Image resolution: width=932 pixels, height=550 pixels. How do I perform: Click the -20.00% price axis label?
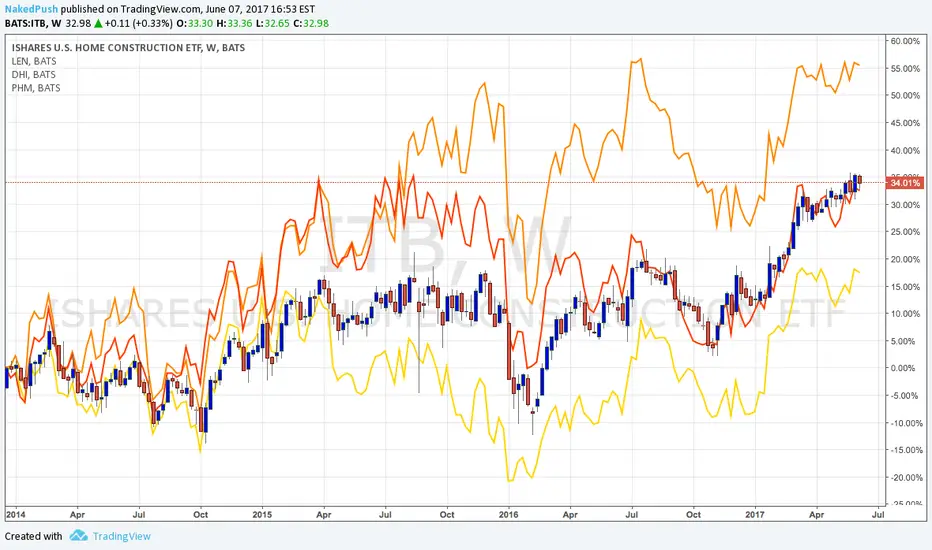click(x=905, y=477)
